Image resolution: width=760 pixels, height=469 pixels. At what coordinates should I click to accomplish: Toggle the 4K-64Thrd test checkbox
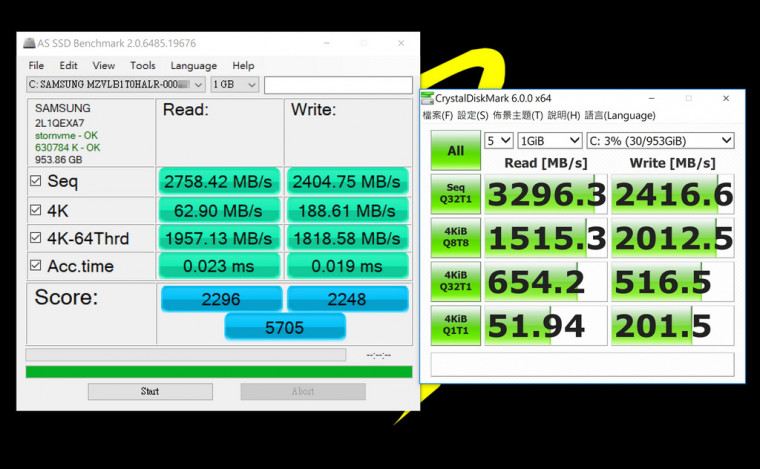[x=35, y=237]
